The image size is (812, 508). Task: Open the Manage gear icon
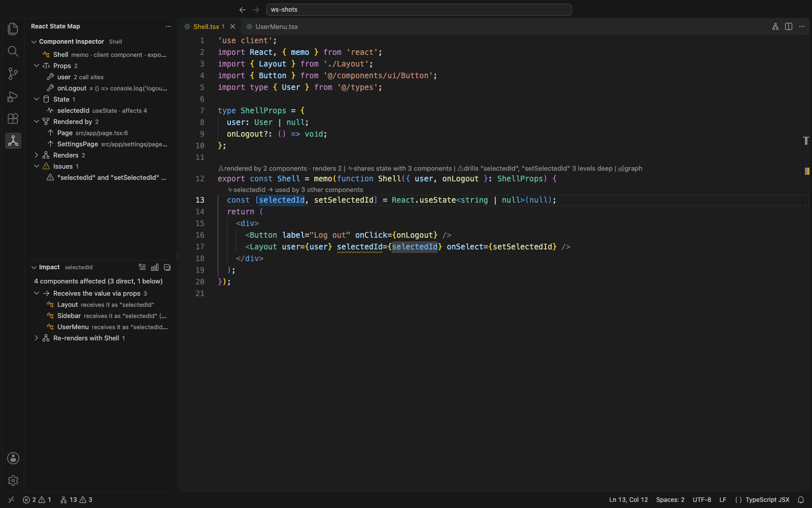tap(13, 481)
